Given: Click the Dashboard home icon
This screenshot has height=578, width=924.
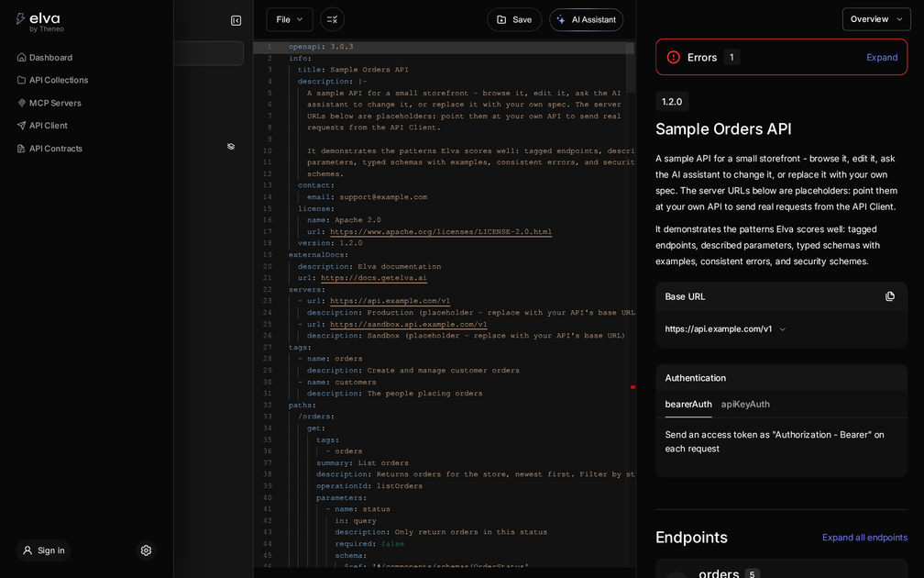Looking at the screenshot, I should pos(21,57).
